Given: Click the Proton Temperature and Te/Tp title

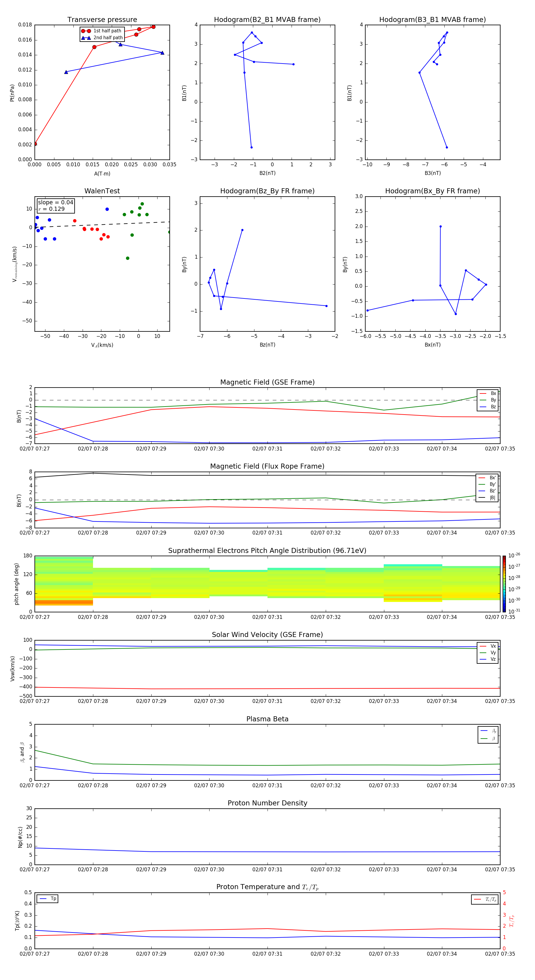Looking at the screenshot, I should pos(267,887).
